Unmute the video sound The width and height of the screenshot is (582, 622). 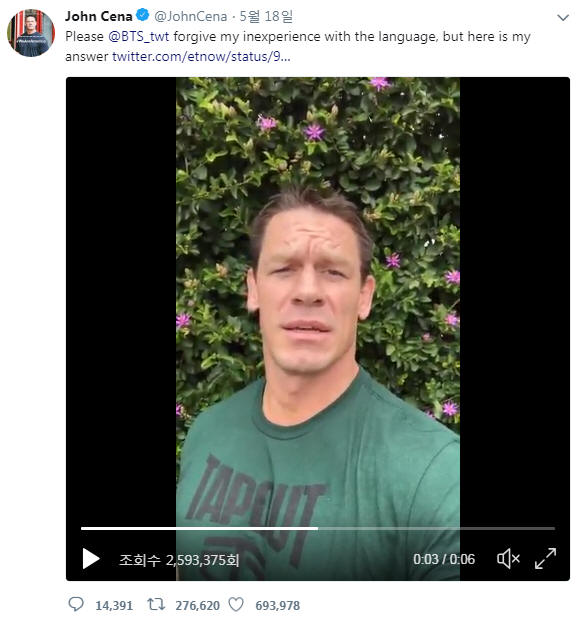[508, 559]
